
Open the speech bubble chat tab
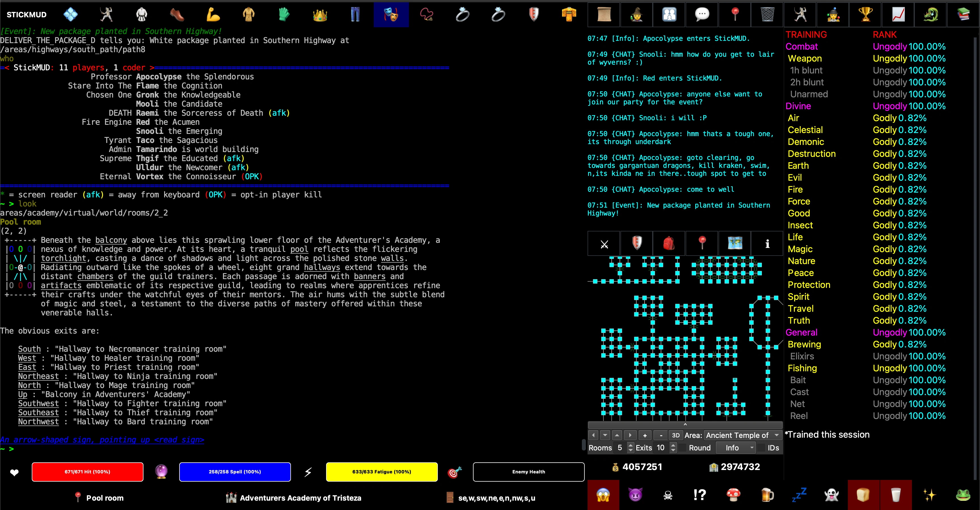(702, 15)
